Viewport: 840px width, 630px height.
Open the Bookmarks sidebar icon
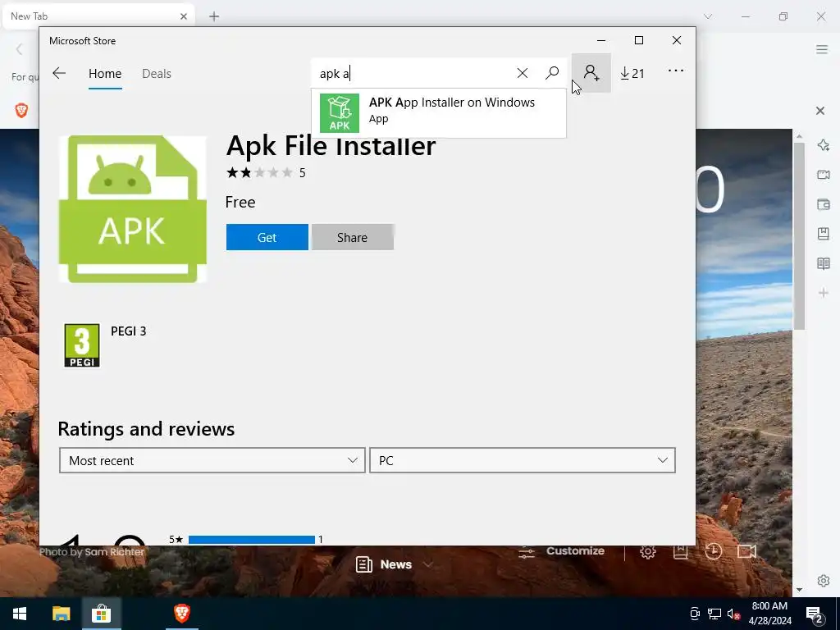pos(824,234)
